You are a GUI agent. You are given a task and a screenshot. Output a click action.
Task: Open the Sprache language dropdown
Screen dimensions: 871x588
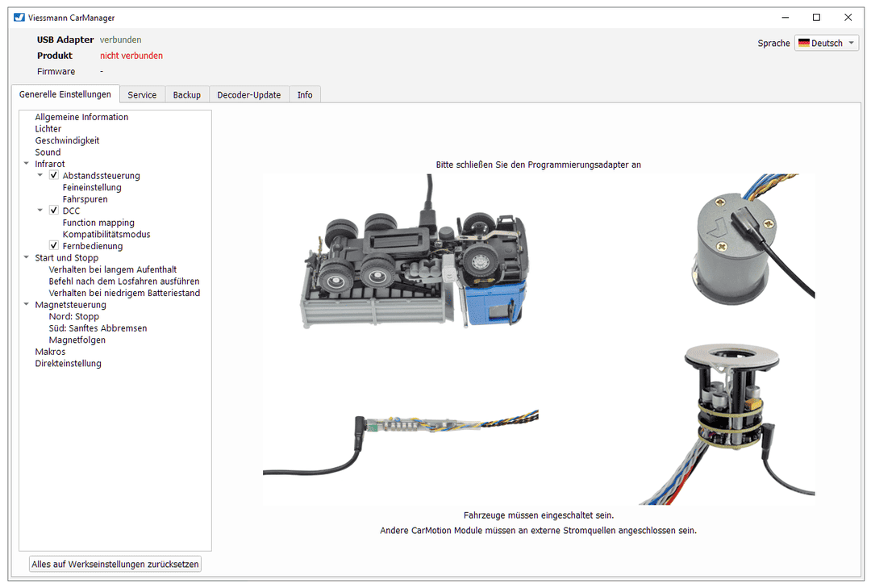click(x=827, y=44)
